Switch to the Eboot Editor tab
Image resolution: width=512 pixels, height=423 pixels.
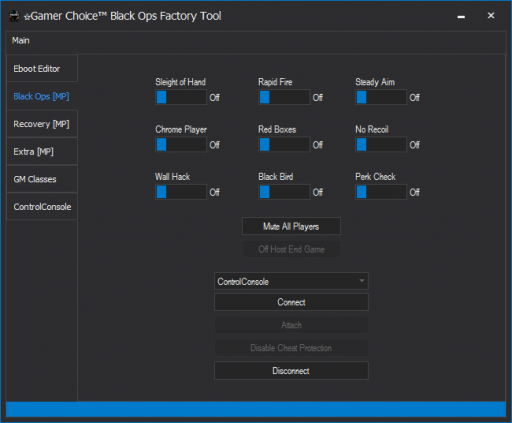click(x=42, y=69)
